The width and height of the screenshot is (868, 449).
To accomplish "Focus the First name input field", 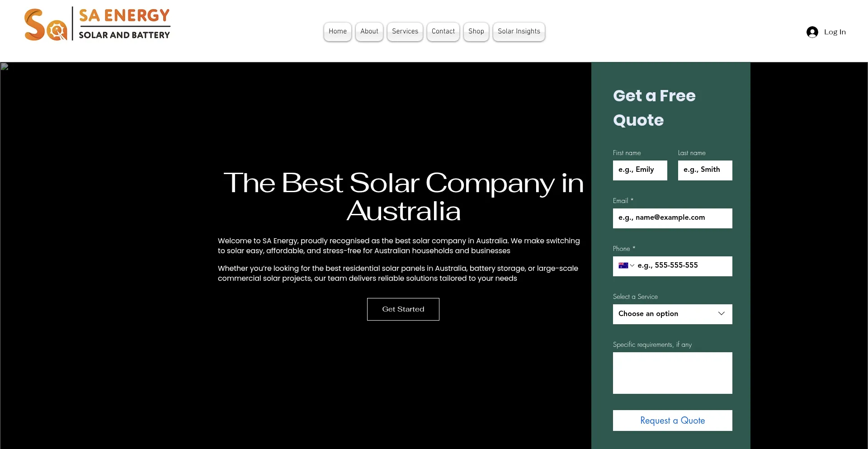I will [x=640, y=170].
